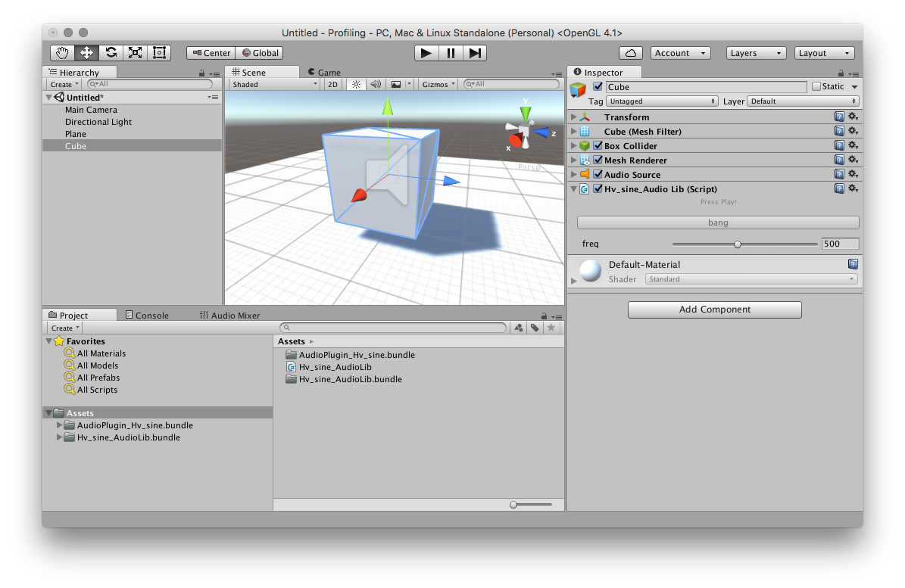Select the Hand tool in toolbar
This screenshot has width=905, height=588.
63,53
